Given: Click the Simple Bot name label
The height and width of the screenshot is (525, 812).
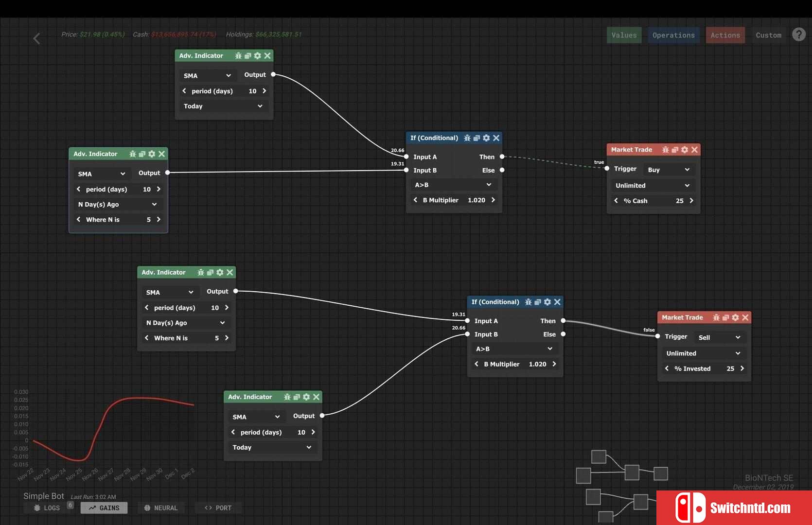Looking at the screenshot, I should click(44, 496).
